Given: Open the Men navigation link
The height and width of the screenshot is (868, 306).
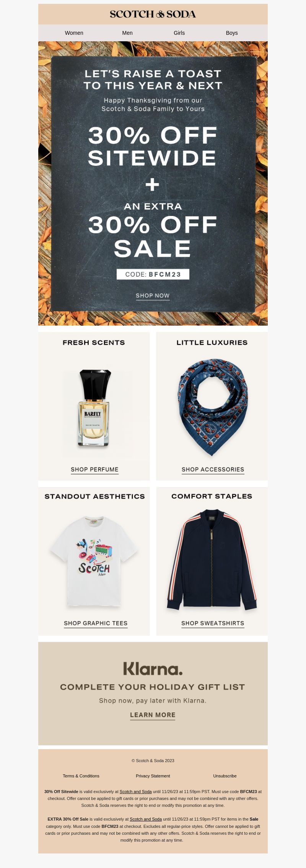Looking at the screenshot, I should coord(127,33).
